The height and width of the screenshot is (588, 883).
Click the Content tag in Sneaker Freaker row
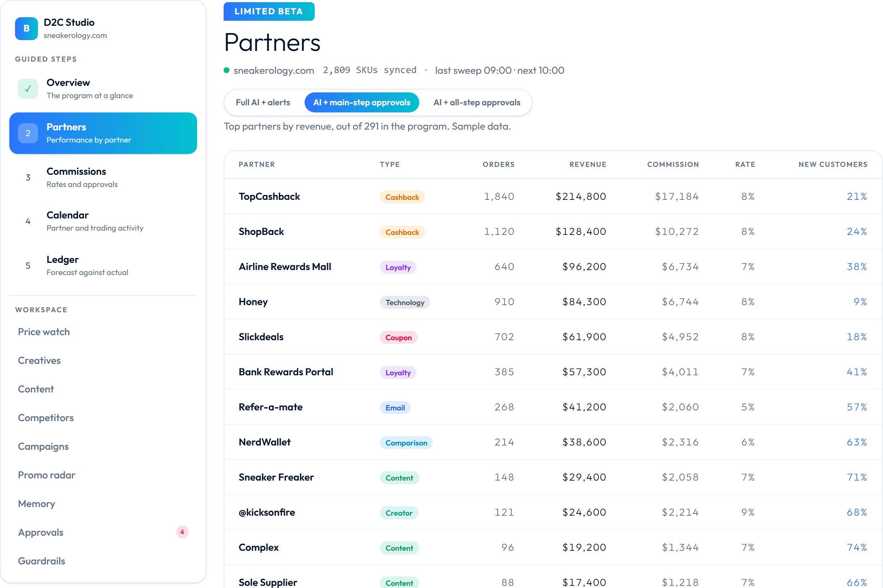point(399,478)
